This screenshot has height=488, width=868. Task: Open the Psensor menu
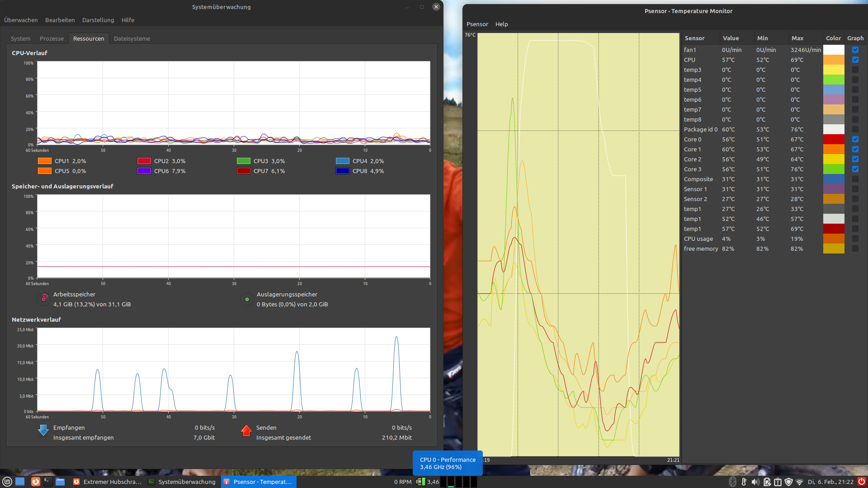point(477,24)
